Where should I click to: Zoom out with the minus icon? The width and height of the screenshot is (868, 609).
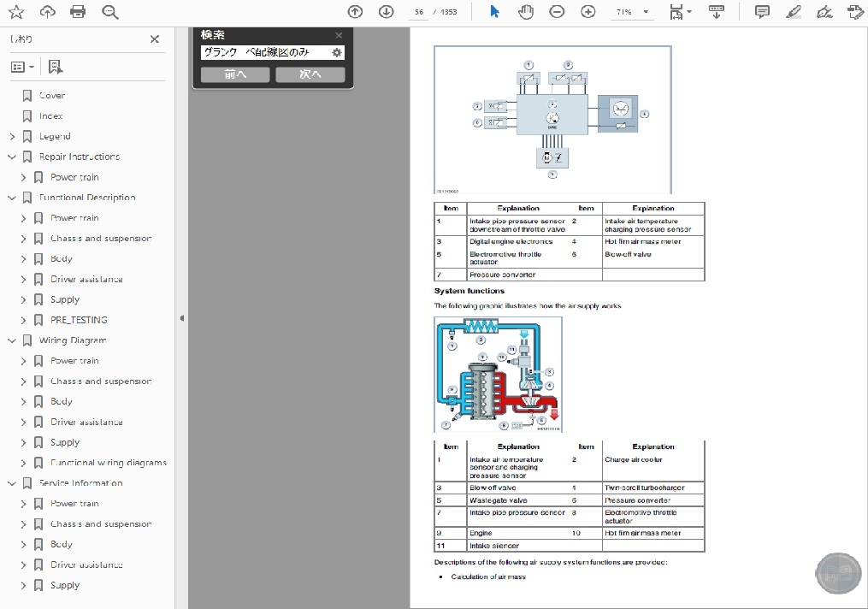[x=557, y=12]
